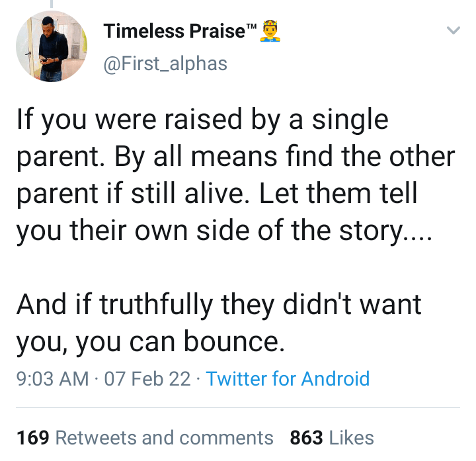The width and height of the screenshot is (476, 461).
Task: Click the 07 Feb 22 date
Action: (143, 379)
